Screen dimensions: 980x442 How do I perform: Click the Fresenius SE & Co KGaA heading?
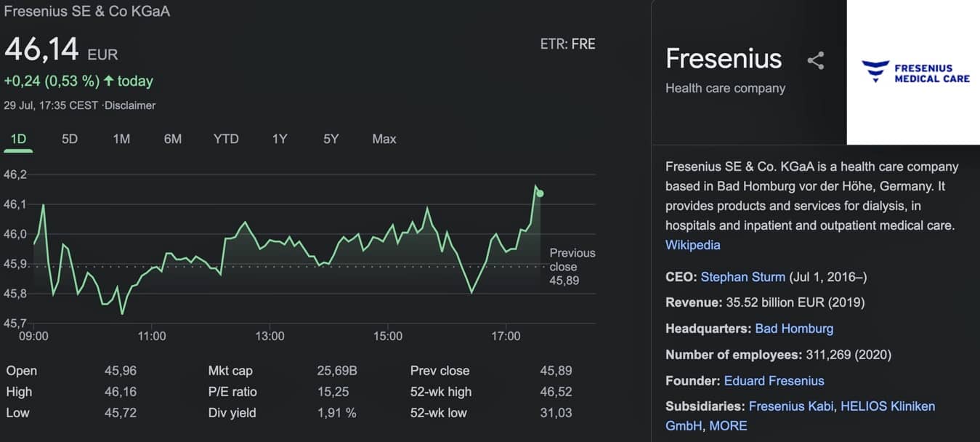point(87,12)
